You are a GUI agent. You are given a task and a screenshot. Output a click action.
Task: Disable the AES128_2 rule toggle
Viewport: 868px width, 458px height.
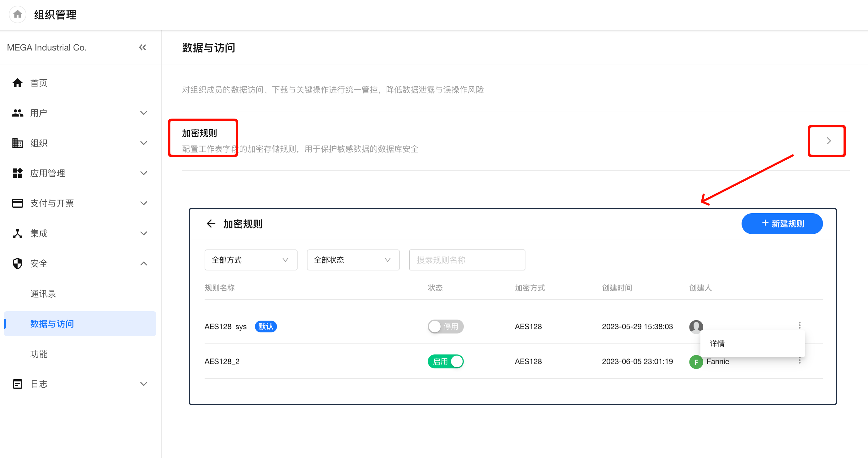click(446, 361)
